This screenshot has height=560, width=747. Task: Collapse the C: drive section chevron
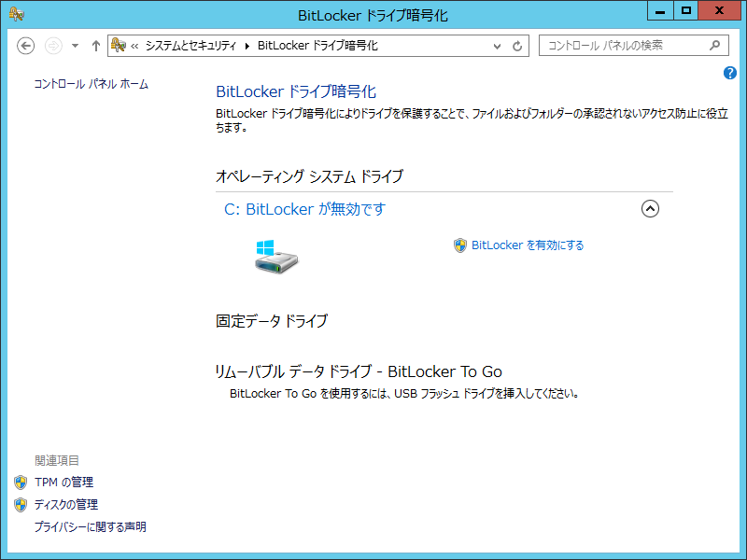[x=650, y=208]
